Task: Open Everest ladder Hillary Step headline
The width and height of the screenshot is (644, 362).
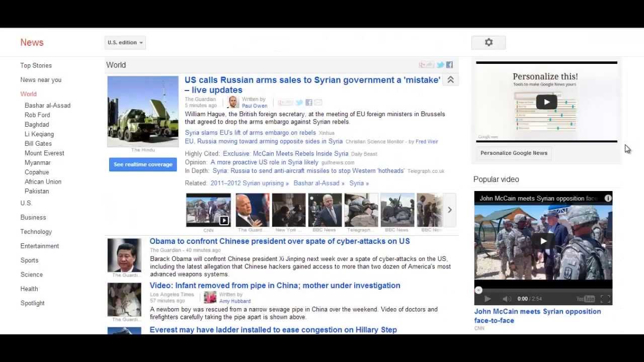Action: pyautogui.click(x=273, y=330)
